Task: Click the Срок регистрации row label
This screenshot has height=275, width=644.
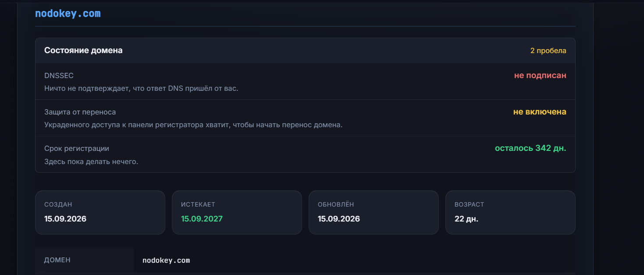Action: click(77, 149)
